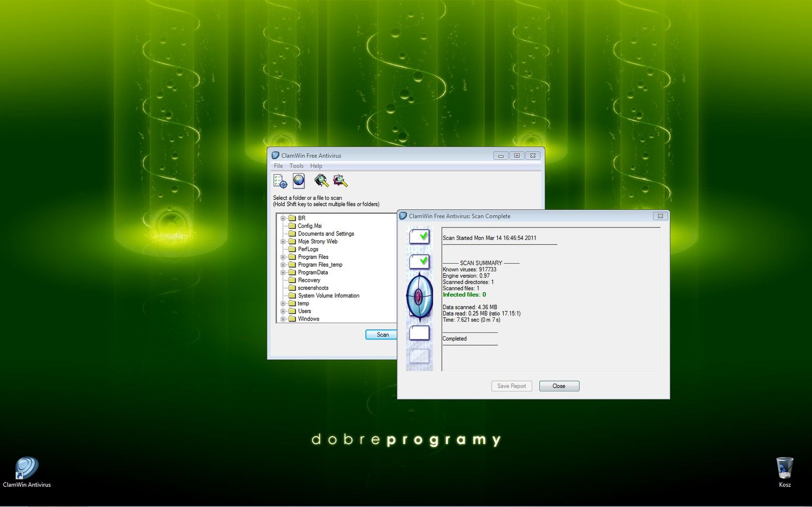812x507 pixels.
Task: Expand the Program Files folder node
Action: click(283, 257)
